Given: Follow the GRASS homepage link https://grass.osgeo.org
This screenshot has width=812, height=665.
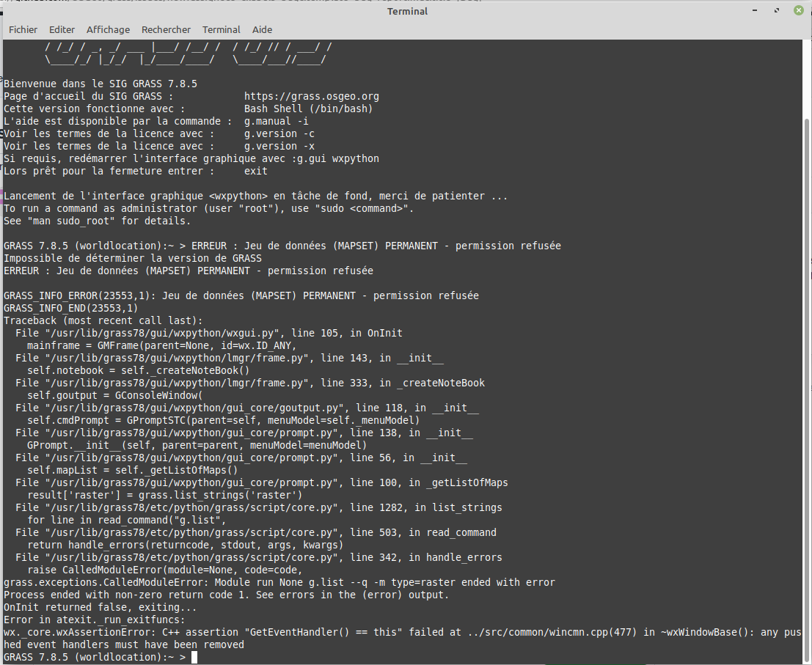Looking at the screenshot, I should click(312, 95).
